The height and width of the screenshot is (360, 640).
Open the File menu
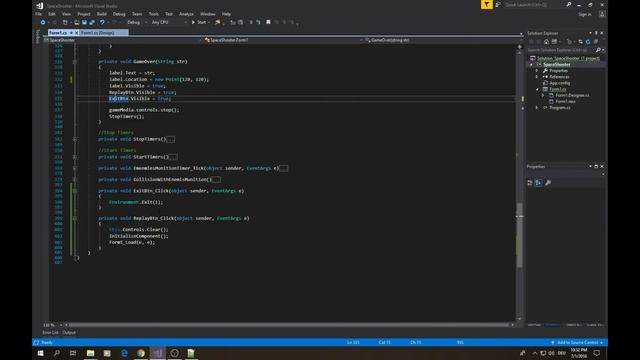point(38,14)
